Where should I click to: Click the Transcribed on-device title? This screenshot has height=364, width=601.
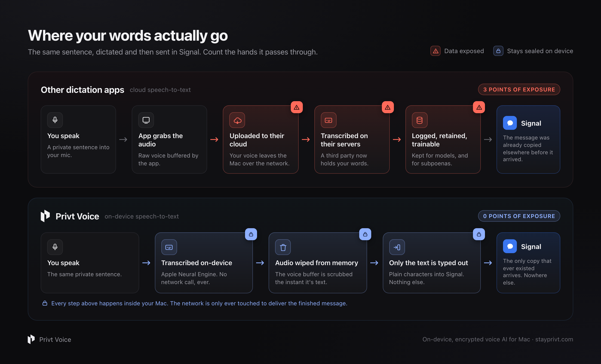coord(196,263)
